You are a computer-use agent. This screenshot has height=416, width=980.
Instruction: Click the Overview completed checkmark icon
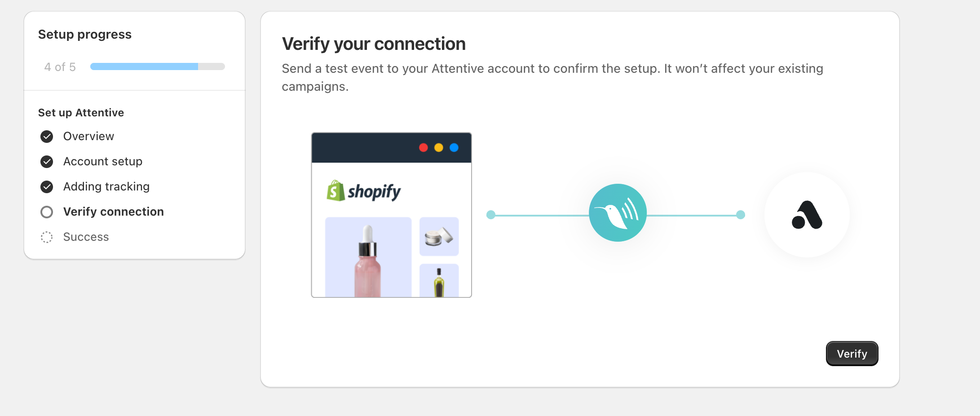tap(47, 137)
